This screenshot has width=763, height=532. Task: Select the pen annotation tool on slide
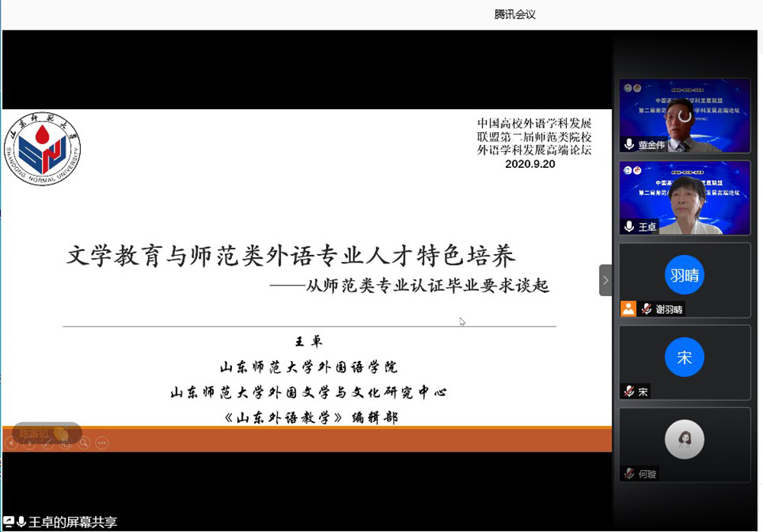tap(47, 443)
